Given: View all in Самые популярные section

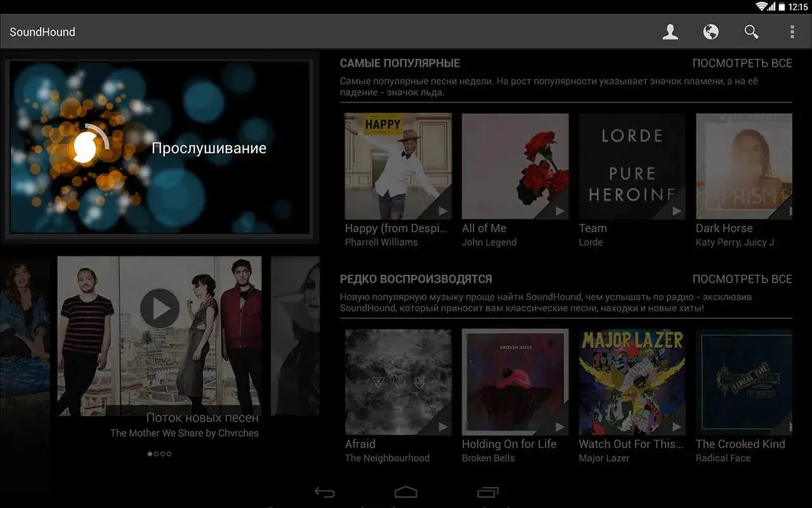Looking at the screenshot, I should (x=742, y=63).
